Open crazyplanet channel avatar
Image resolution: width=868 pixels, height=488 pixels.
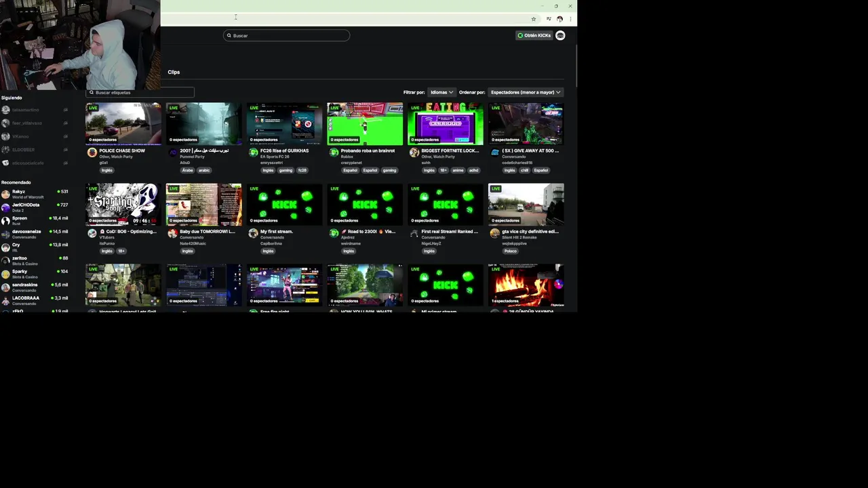(x=334, y=153)
